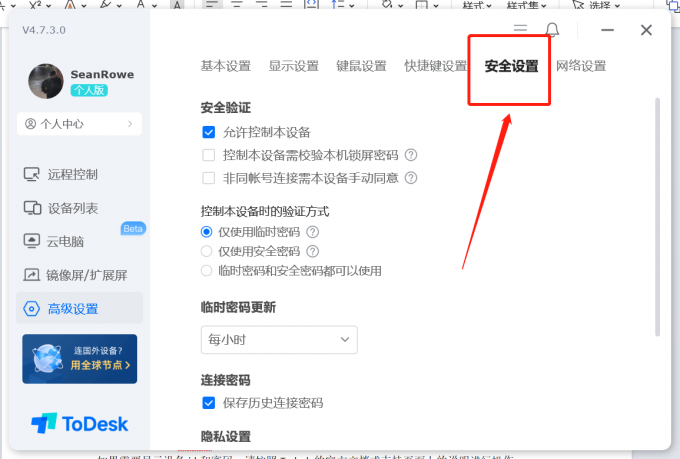Screen dimensions: 680x459
Task: Select 临时密码和安全密码都可以使用 option
Action: pos(206,271)
